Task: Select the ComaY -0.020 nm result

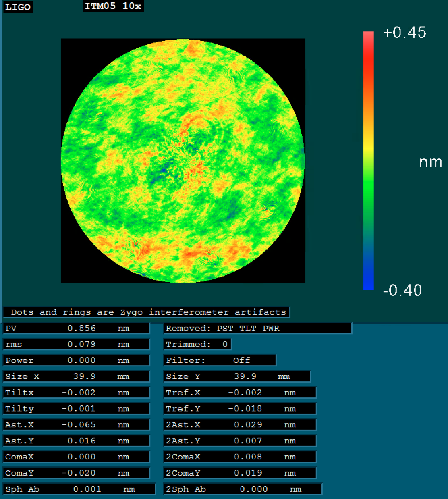Action: click(x=76, y=473)
